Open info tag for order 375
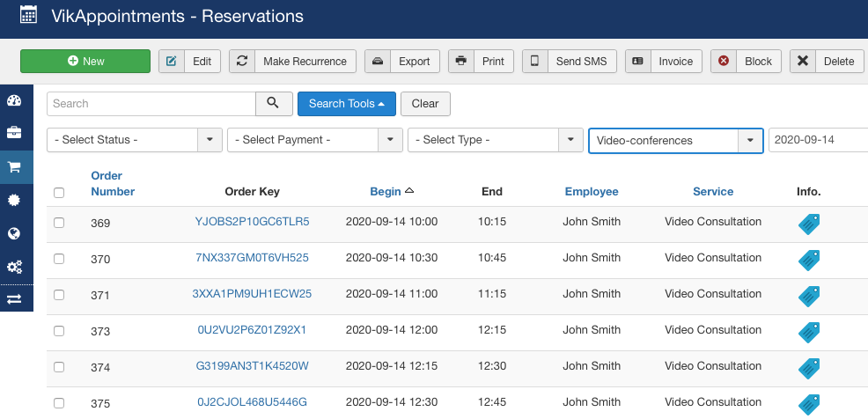This screenshot has height=419, width=868. click(x=809, y=404)
